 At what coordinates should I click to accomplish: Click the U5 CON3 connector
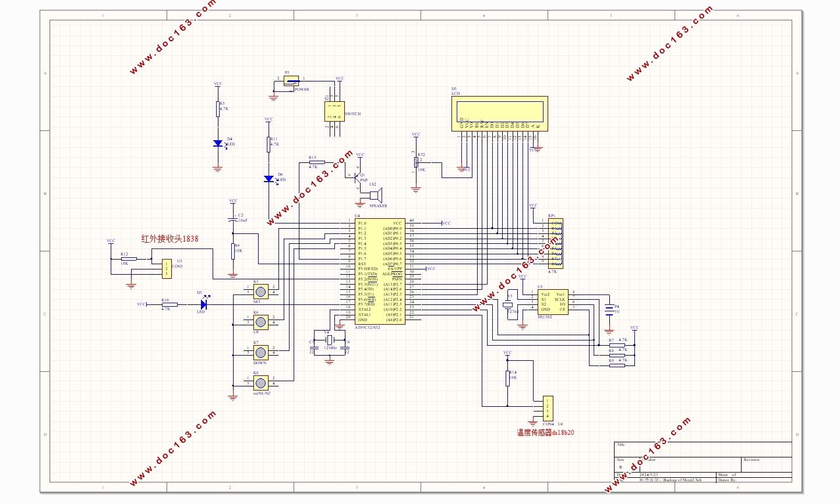[167, 269]
